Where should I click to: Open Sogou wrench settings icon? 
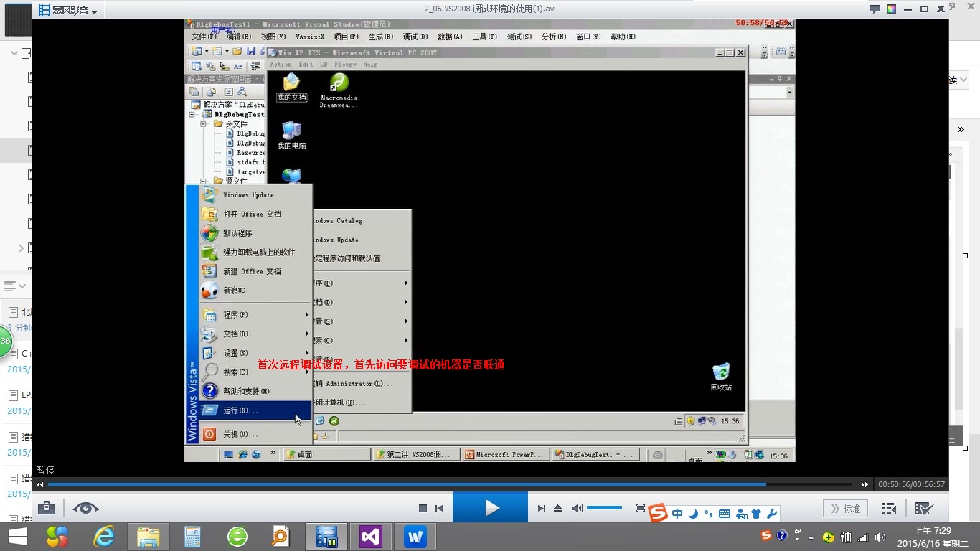click(x=772, y=514)
